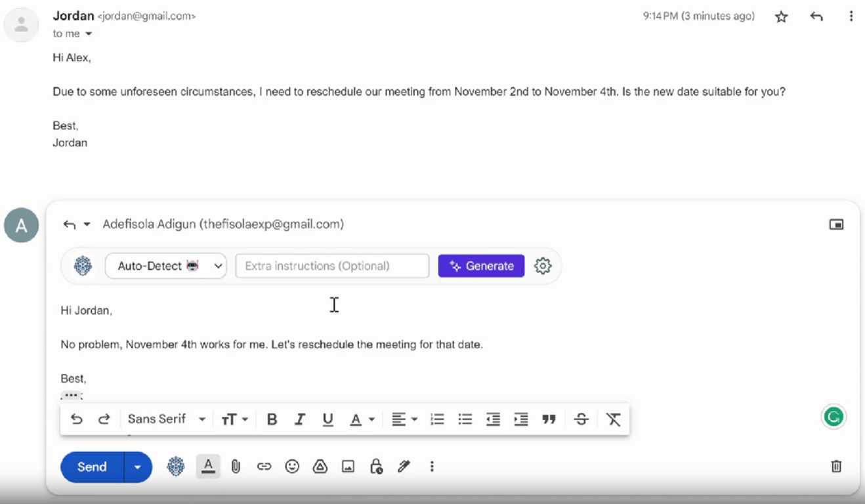The height and width of the screenshot is (504, 865).
Task: Click the recipient Adefisola Adigun field
Action: [223, 224]
